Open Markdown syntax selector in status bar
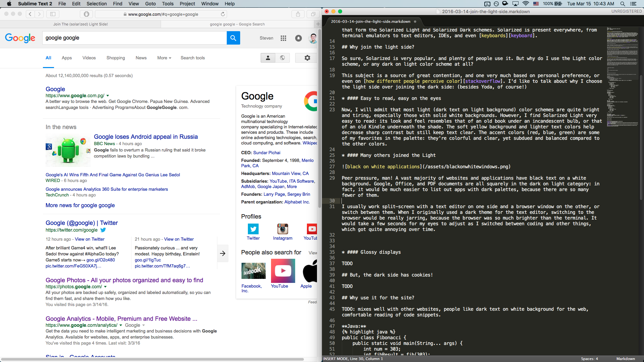The image size is (644, 362). [x=626, y=359]
